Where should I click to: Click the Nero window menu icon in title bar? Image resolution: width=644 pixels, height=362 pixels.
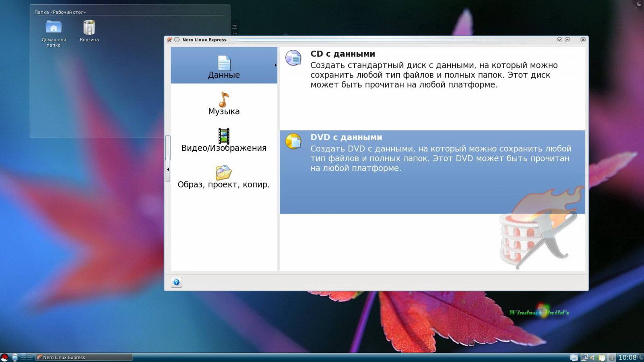[169, 39]
